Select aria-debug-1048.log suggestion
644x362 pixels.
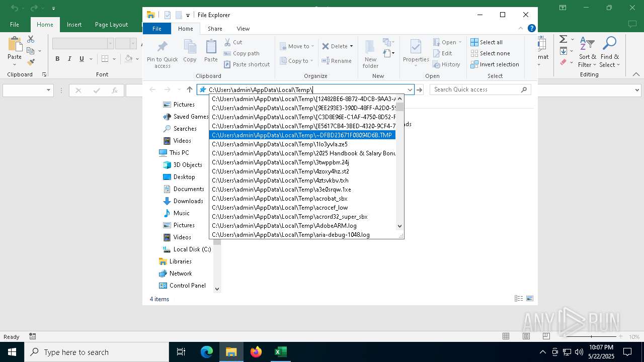[x=302, y=235]
